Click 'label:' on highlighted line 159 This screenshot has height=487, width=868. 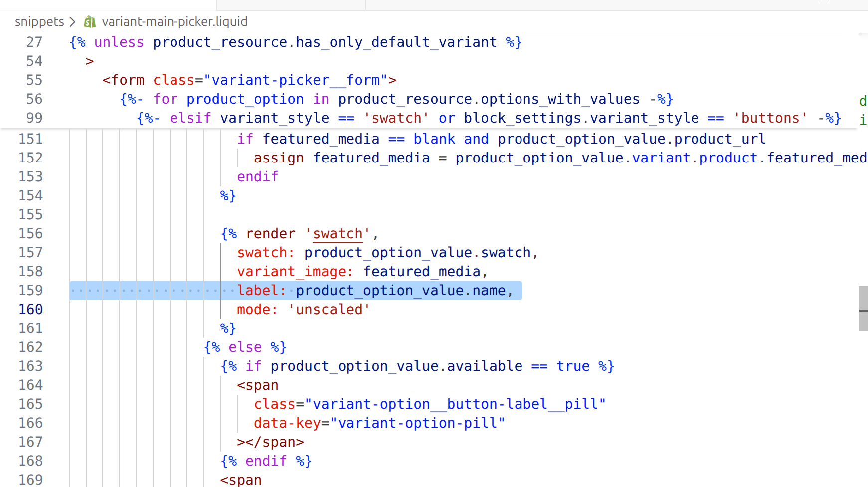(262, 291)
